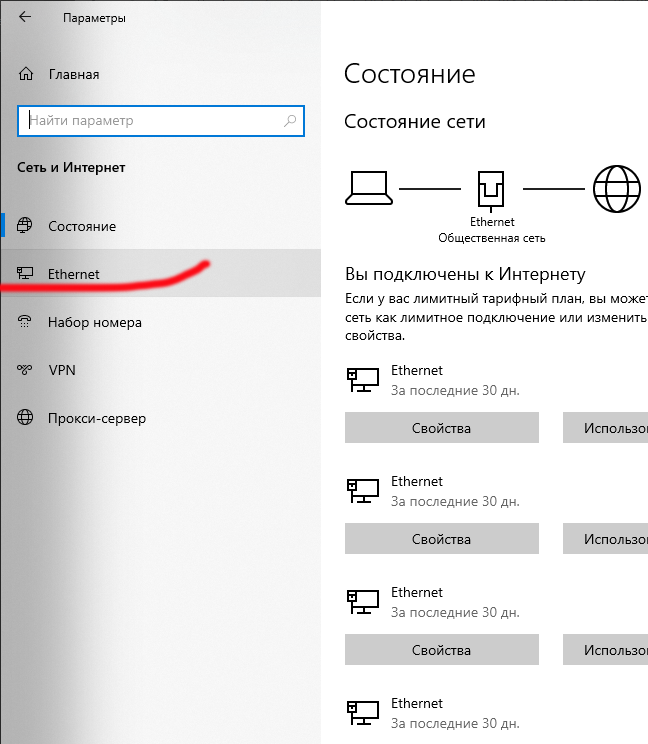This screenshot has height=744, width=648.
Task: Open the Прокси-сервер section
Action: pos(161,418)
